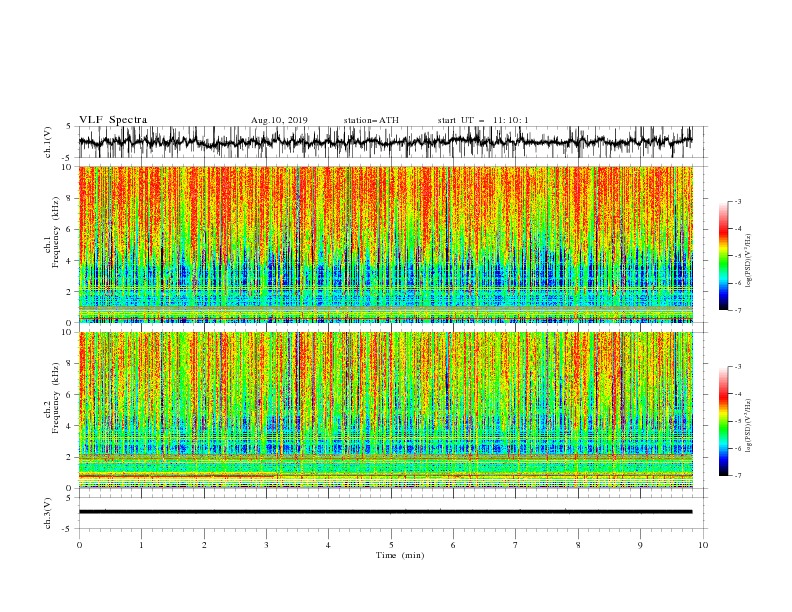This screenshot has width=792, height=612.
Task: Click the "10" kHz tick on ch.1 frequency axis
Action: coord(69,167)
